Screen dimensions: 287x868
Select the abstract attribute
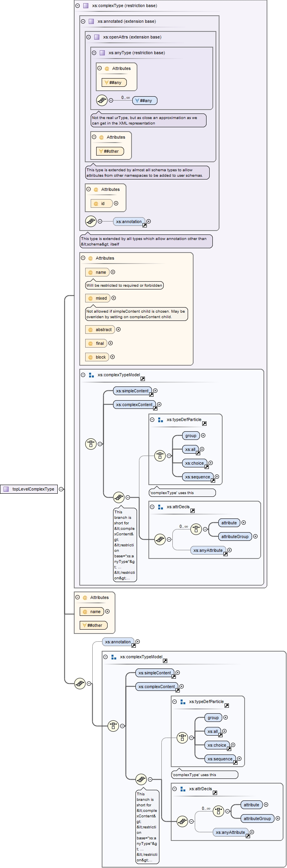(x=100, y=330)
